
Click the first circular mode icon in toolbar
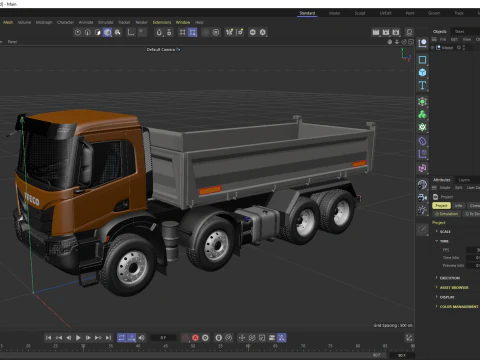(x=78, y=32)
